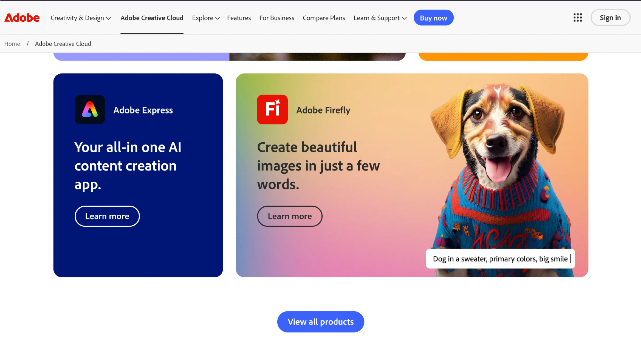Click the Adobe Express app icon
Viewport: 641px width, 364px height.
(x=90, y=110)
